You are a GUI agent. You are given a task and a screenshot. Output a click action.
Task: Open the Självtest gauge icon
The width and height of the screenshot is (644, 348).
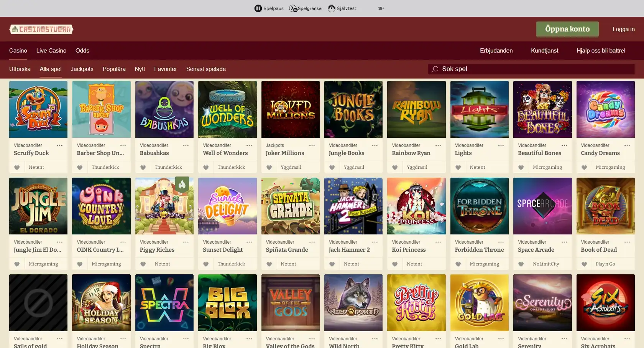332,8
